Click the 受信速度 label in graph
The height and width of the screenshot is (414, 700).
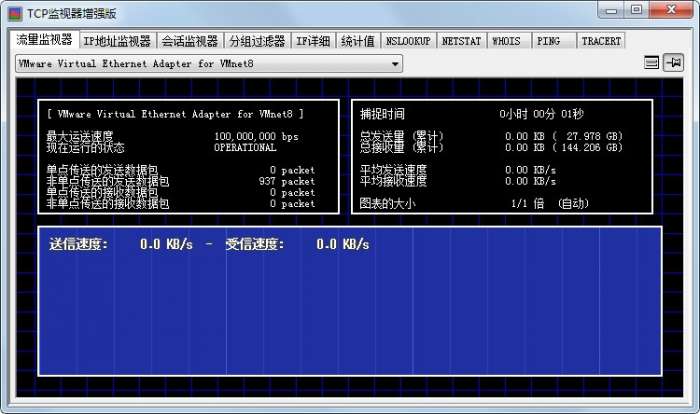[x=254, y=244]
